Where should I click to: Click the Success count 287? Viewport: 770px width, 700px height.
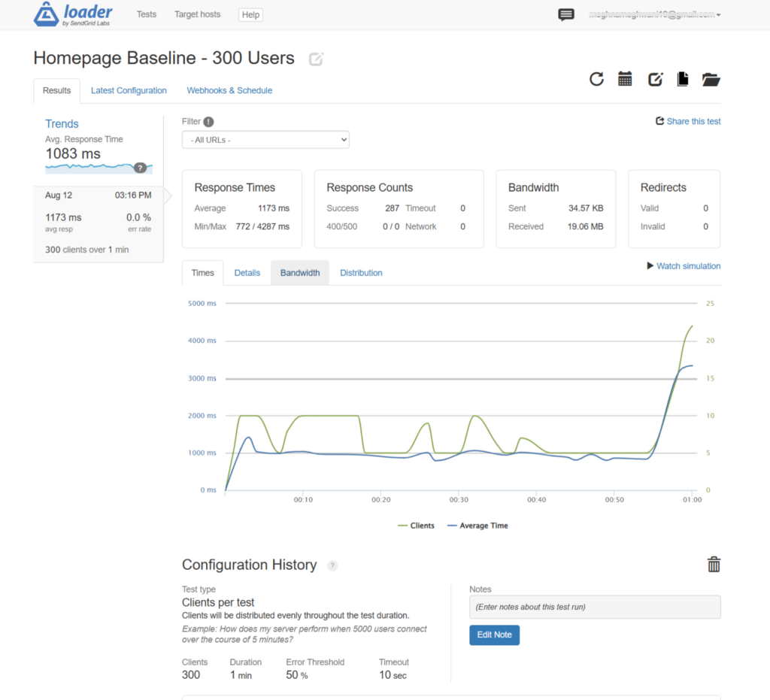392,208
